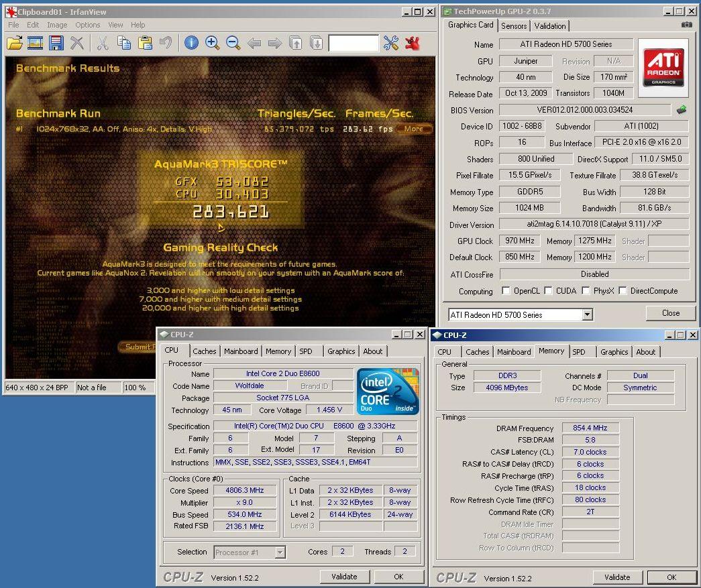701x588 pixels.
Task: Click GPU Clock 970 MHz field
Action: [x=520, y=241]
